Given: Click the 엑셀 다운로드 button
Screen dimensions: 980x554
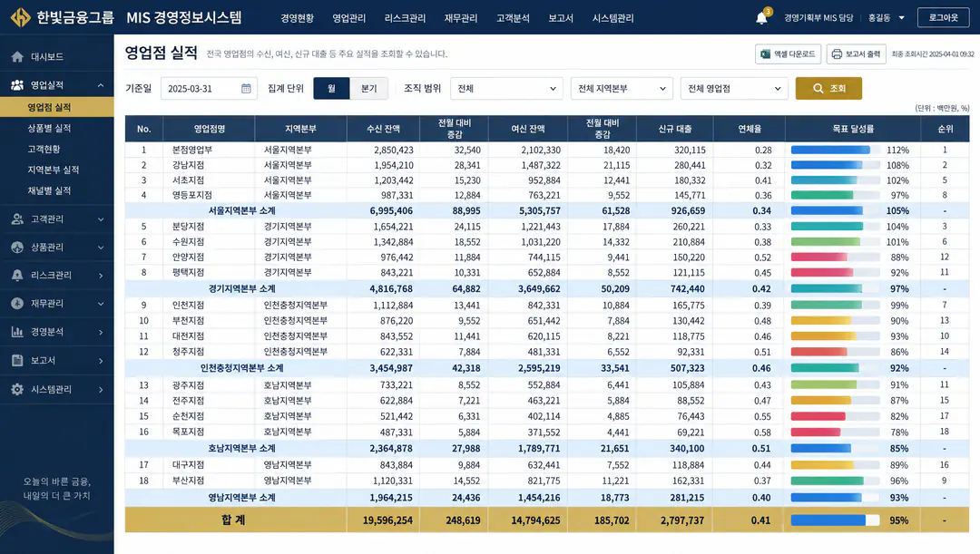Looking at the screenshot, I should coord(789,54).
